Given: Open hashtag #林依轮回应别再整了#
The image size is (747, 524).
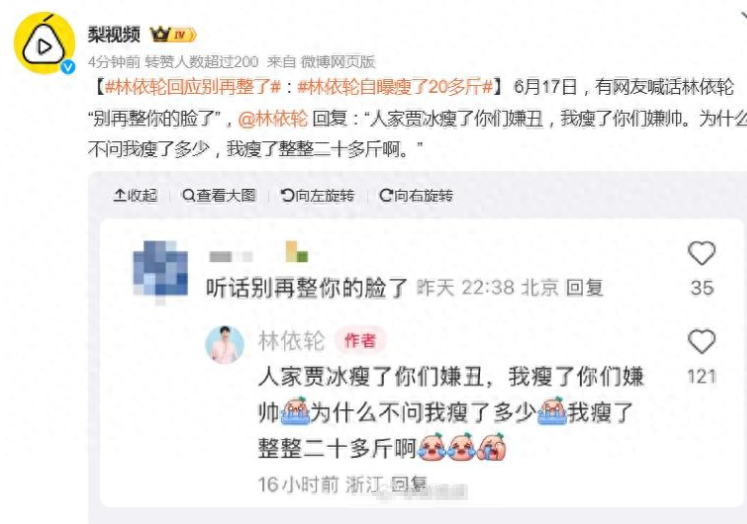Looking at the screenshot, I should pos(193,87).
